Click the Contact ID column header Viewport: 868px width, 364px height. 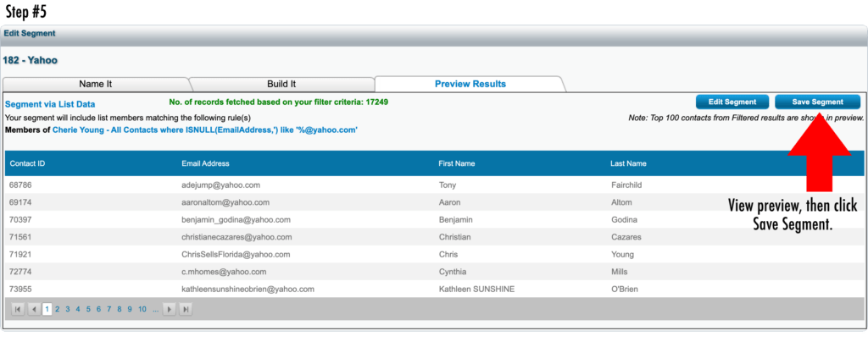(x=27, y=163)
